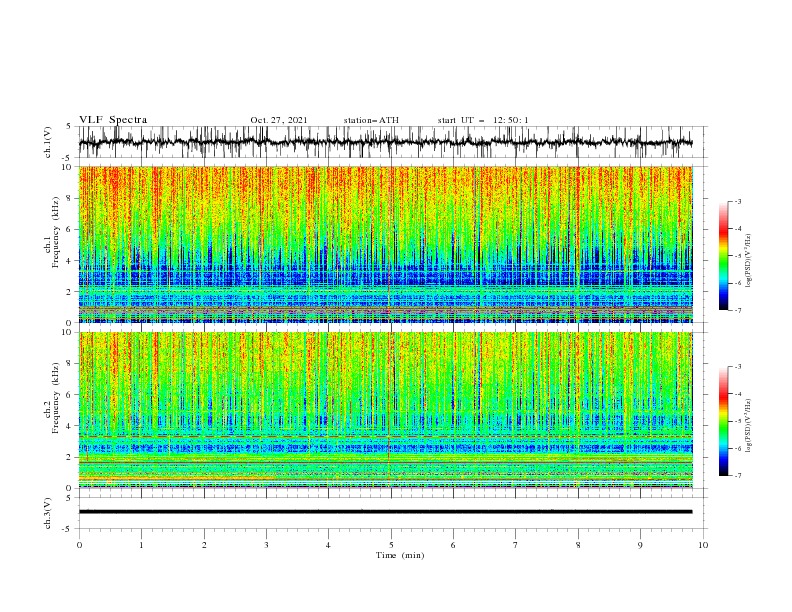This screenshot has width=792, height=612.
Task: Click the ch.2 "Frequency (kHz)" axis label
Action: 55,398
